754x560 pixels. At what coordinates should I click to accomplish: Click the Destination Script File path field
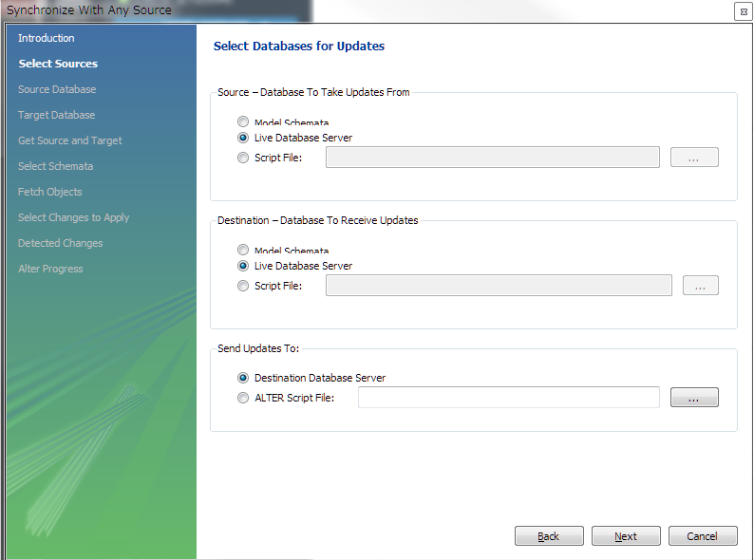pos(499,286)
